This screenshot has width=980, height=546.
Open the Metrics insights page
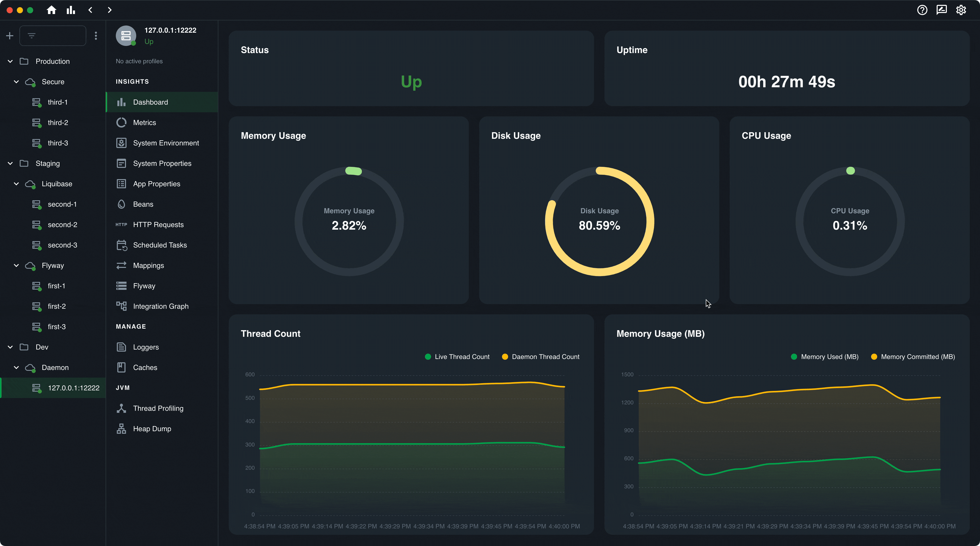pos(144,122)
